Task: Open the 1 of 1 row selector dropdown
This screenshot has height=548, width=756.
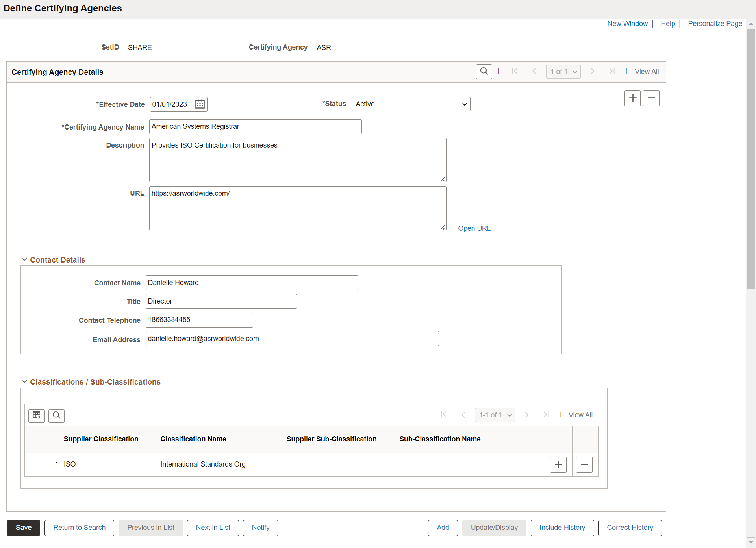Action: point(563,72)
